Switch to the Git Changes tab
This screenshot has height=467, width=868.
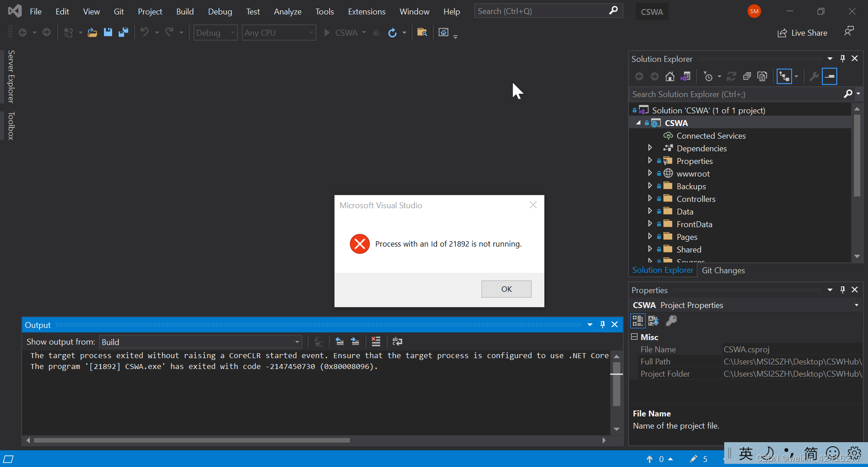(x=723, y=270)
